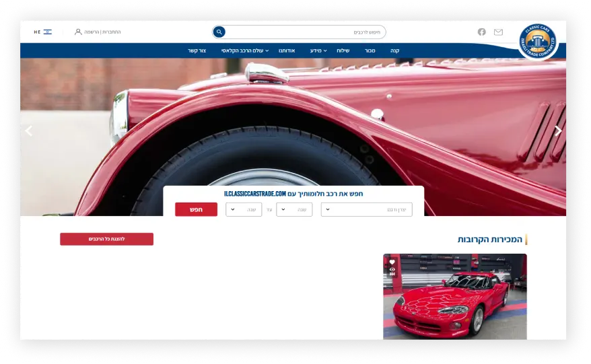591x364 pixels.
Task: Click the להצגת כל הרכבים button
Action: coord(106,239)
